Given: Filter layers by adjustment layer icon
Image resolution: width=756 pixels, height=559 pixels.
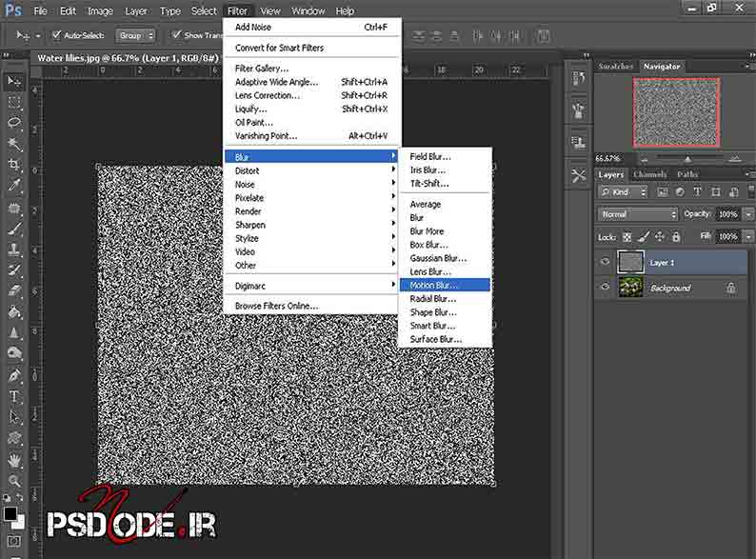Looking at the screenshot, I should (x=680, y=192).
